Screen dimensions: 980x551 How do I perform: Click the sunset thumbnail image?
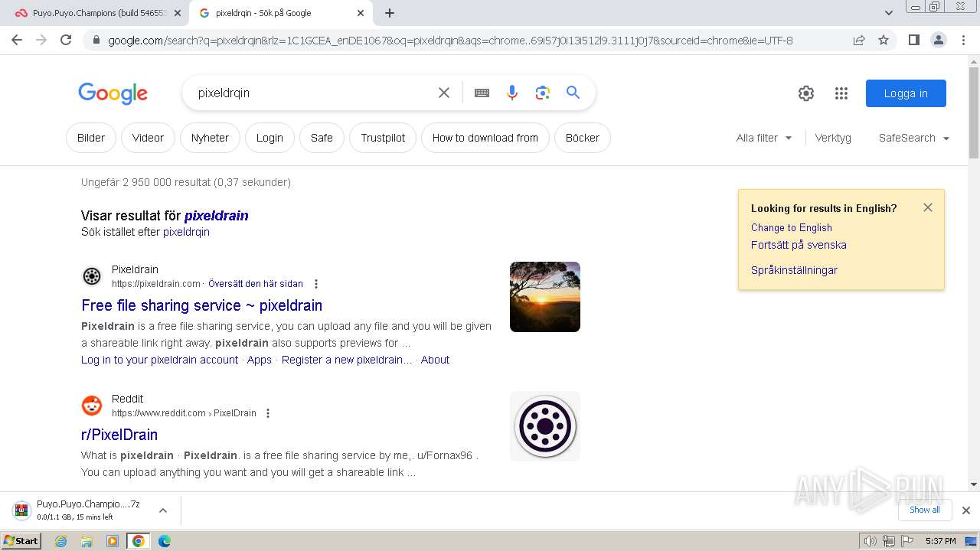[545, 297]
